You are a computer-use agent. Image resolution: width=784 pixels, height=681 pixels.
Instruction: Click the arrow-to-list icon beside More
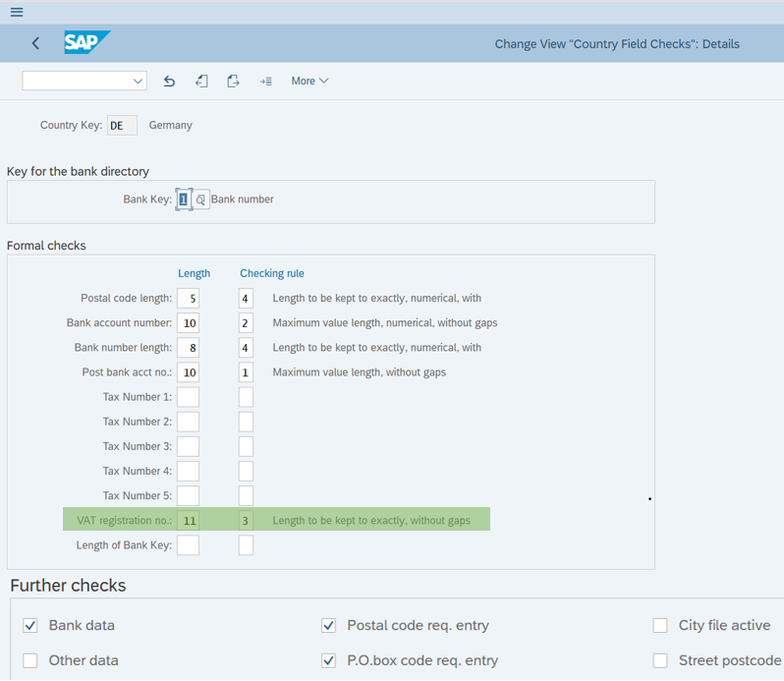[x=265, y=82]
